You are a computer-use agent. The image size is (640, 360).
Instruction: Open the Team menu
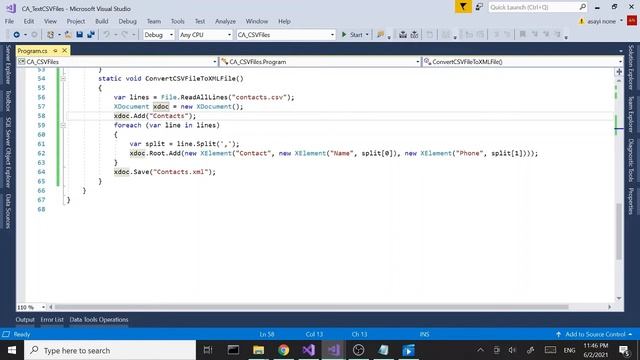coord(153,21)
